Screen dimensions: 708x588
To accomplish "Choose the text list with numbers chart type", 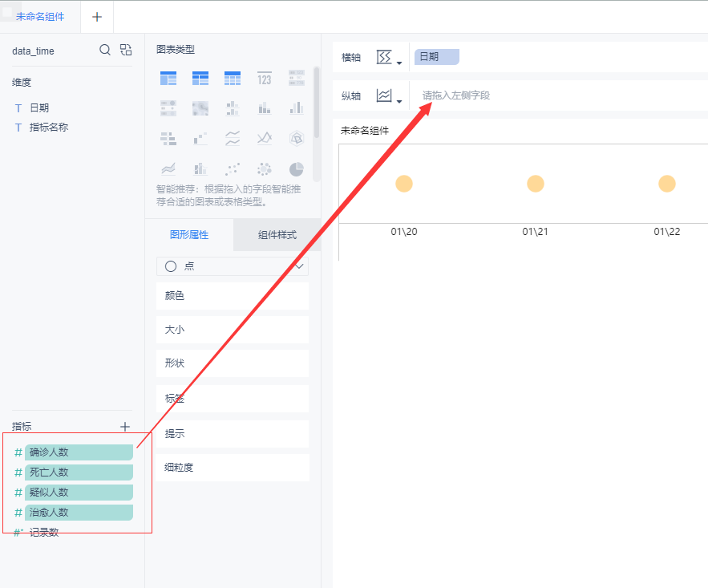I will [x=297, y=79].
